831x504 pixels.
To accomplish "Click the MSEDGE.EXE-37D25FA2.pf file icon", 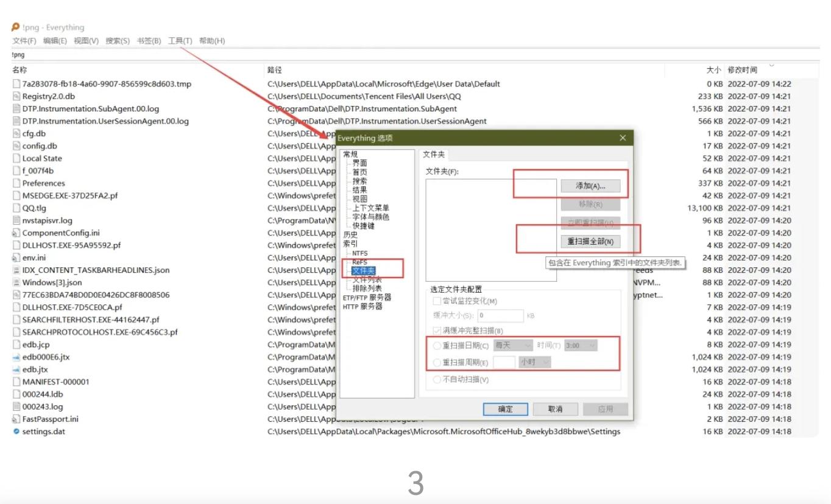I will pos(16,195).
